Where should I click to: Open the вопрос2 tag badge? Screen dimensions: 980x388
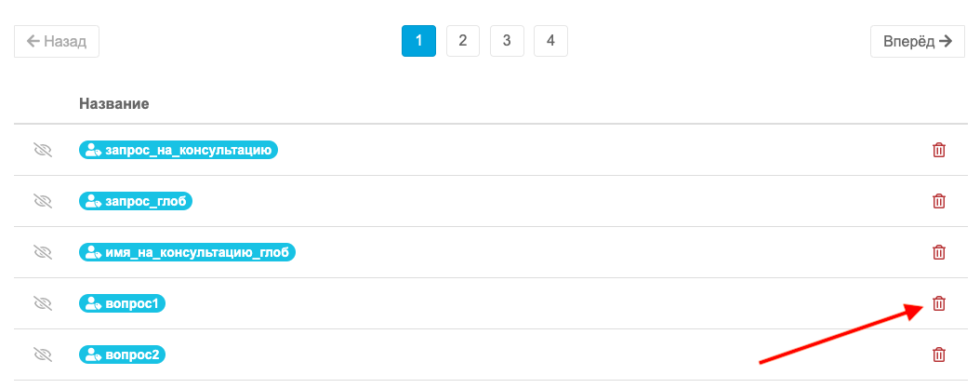(x=122, y=355)
